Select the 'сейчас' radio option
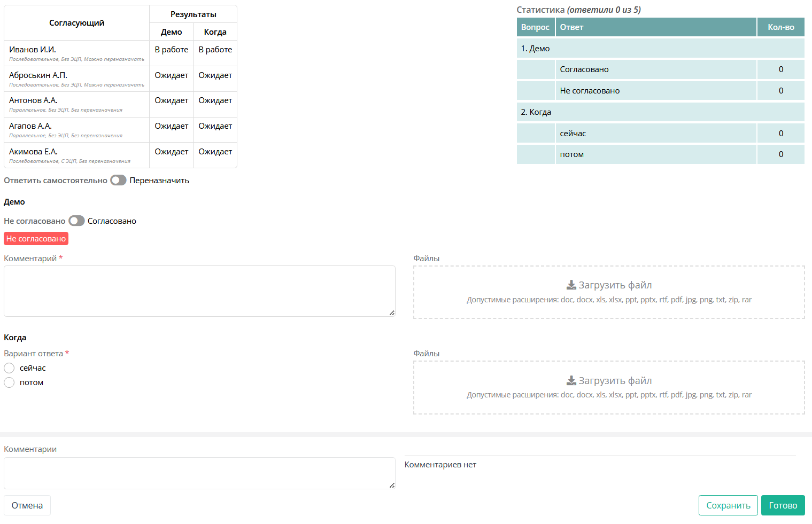Viewport: 812px width, 524px height. pos(9,368)
